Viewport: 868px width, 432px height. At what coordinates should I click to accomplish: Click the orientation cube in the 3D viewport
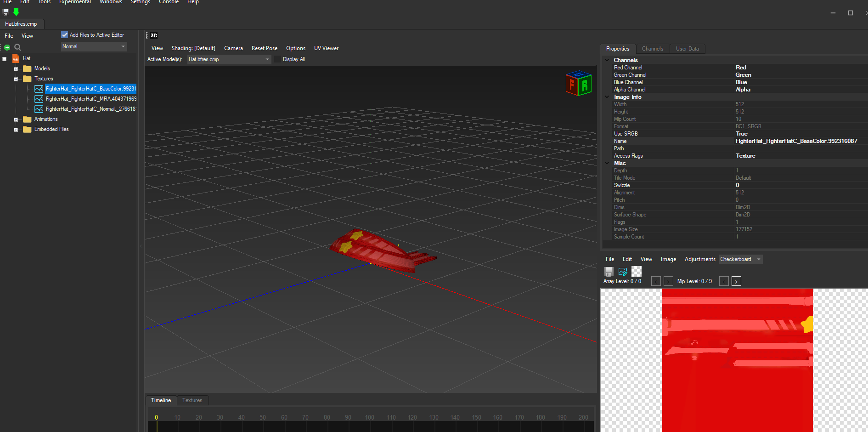(x=578, y=83)
